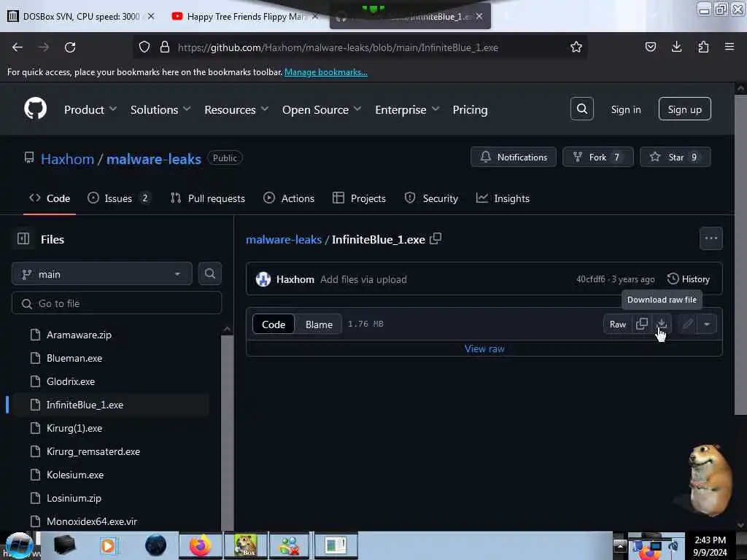
Task: Bookmark this page with the star icon
Action: [x=576, y=47]
